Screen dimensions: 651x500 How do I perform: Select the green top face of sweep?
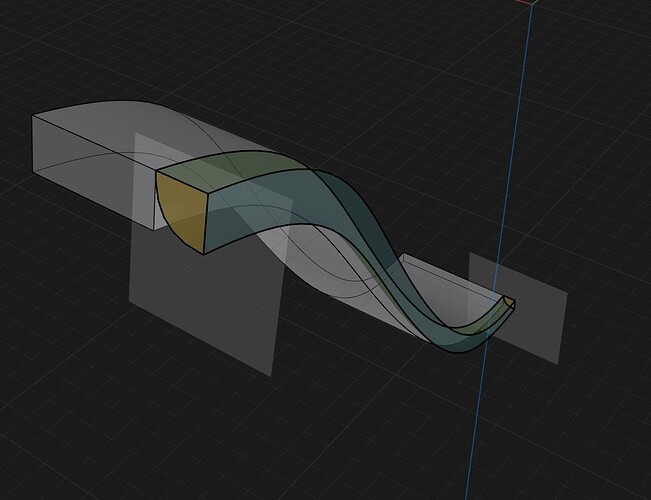click(x=237, y=166)
